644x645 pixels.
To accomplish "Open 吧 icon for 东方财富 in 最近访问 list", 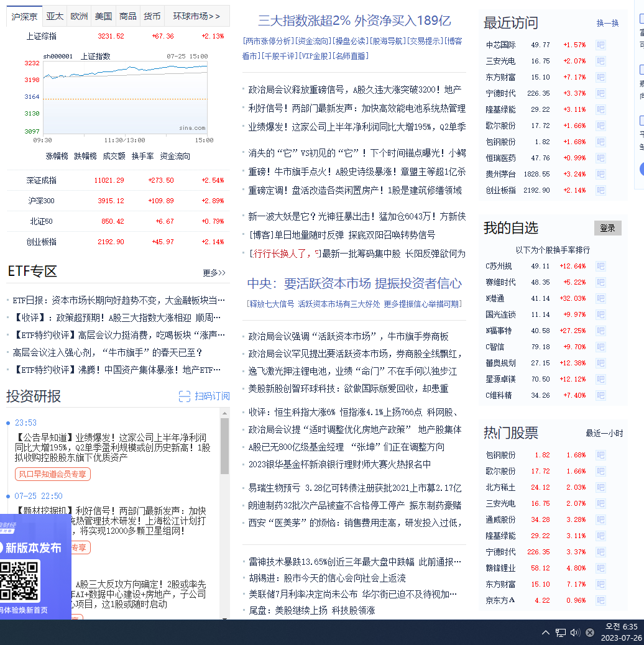I will pos(600,77).
